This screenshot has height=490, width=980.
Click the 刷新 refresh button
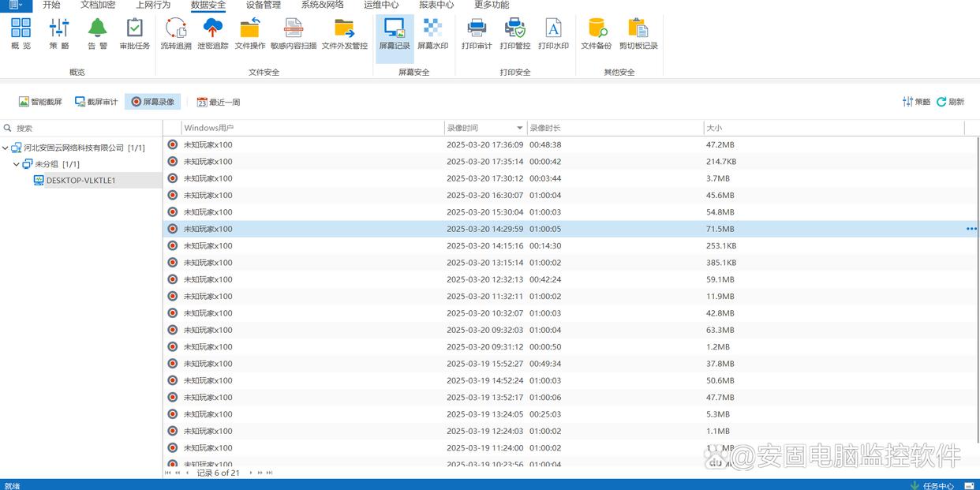click(x=951, y=102)
